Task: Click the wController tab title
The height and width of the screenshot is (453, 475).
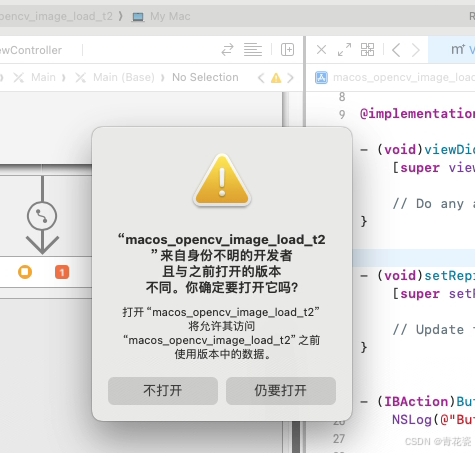Action: tap(31, 50)
